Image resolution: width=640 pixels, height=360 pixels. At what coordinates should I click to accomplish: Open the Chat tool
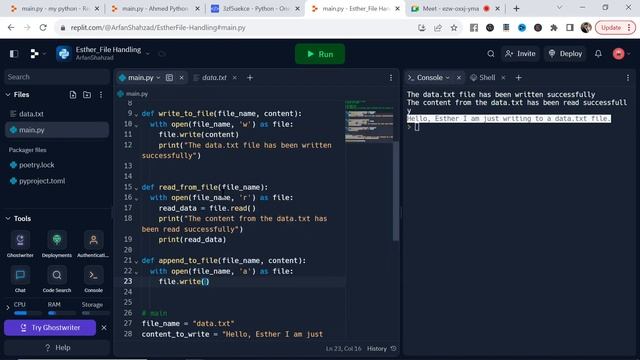click(20, 279)
